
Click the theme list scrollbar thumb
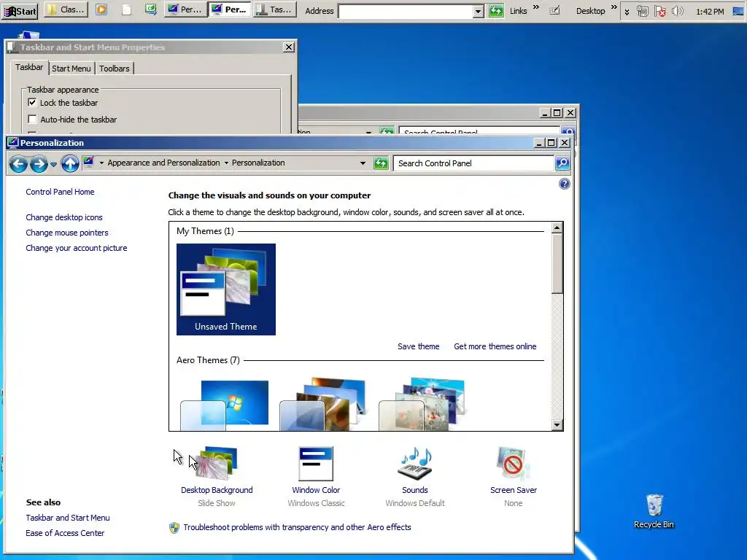[557, 263]
